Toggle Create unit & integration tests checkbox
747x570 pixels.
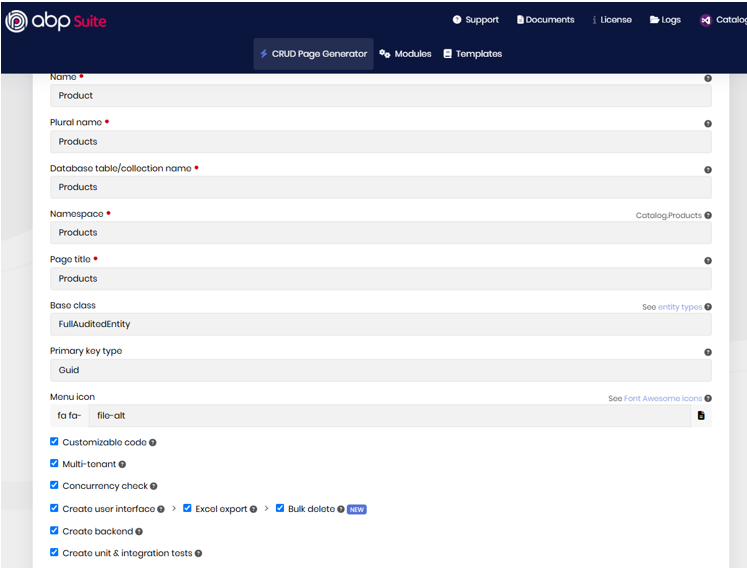coord(54,552)
